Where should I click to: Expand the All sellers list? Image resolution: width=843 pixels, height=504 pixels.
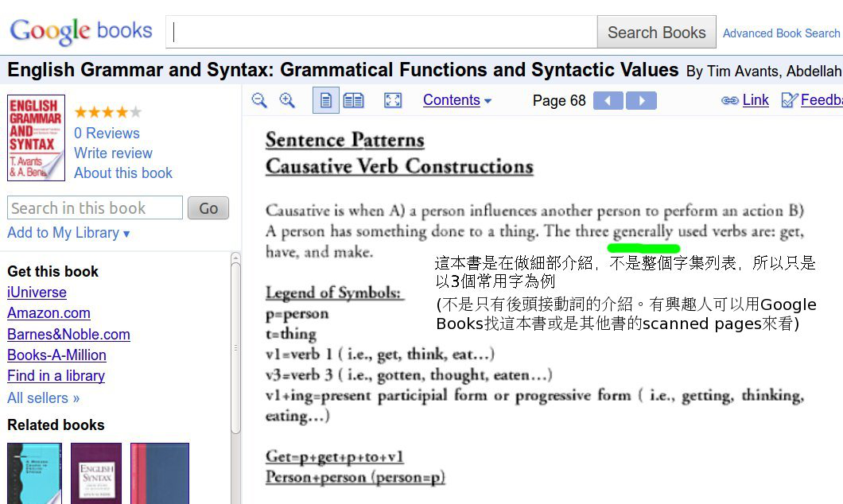coord(44,397)
